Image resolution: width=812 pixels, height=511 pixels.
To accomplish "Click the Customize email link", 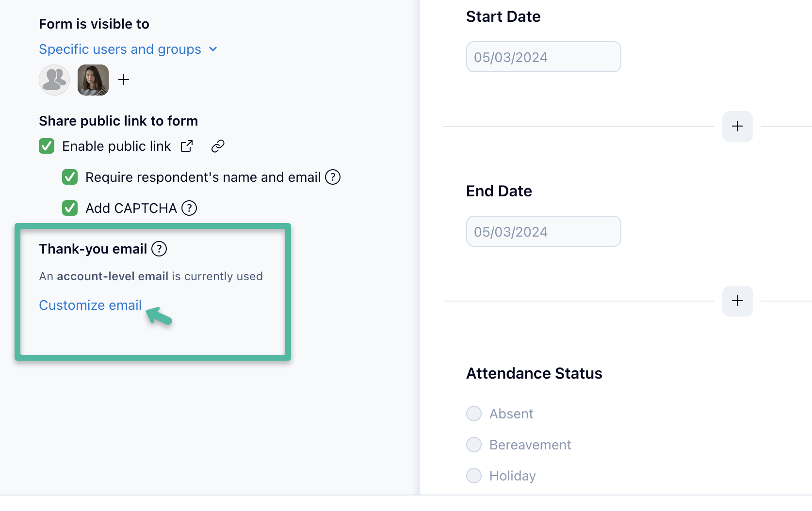I will 90,305.
